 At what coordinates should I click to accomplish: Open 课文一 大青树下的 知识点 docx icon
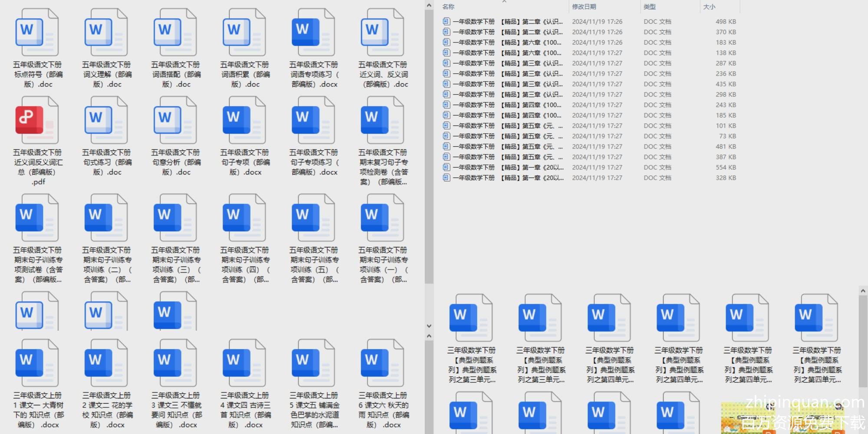pyautogui.click(x=37, y=363)
